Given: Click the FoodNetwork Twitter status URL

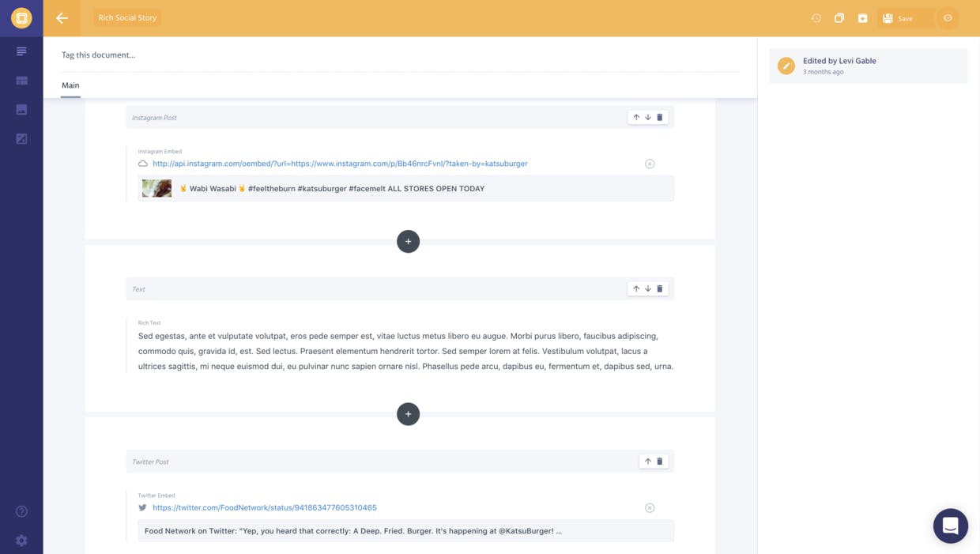Looking at the screenshot, I should (265, 508).
